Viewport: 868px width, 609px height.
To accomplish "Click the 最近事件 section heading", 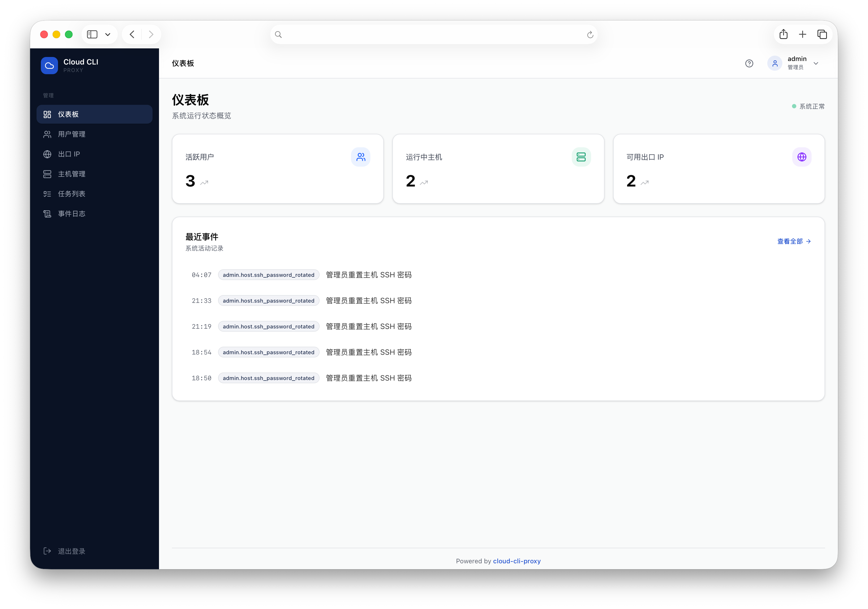I will pyautogui.click(x=202, y=237).
